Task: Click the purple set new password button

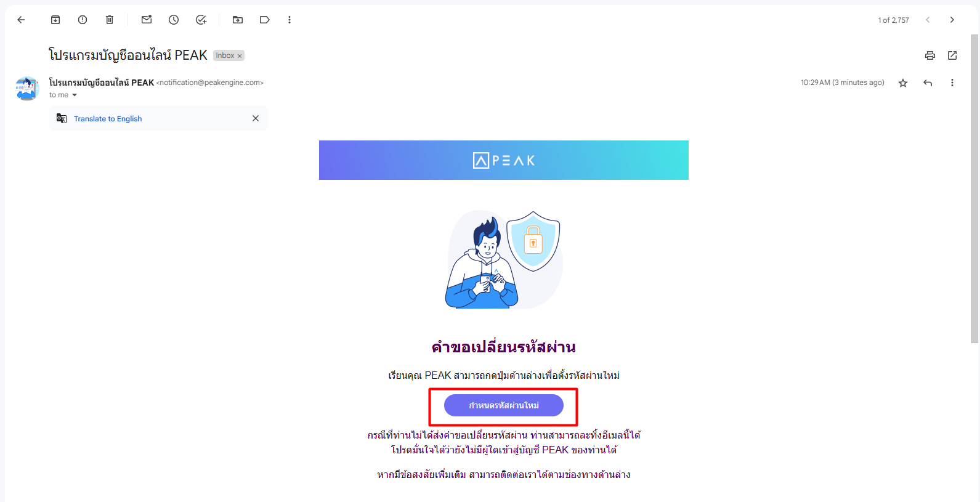Action: click(x=504, y=405)
